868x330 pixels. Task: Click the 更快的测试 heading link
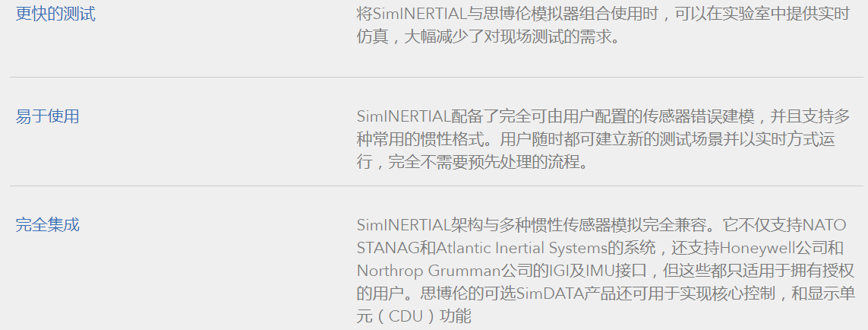(x=55, y=14)
